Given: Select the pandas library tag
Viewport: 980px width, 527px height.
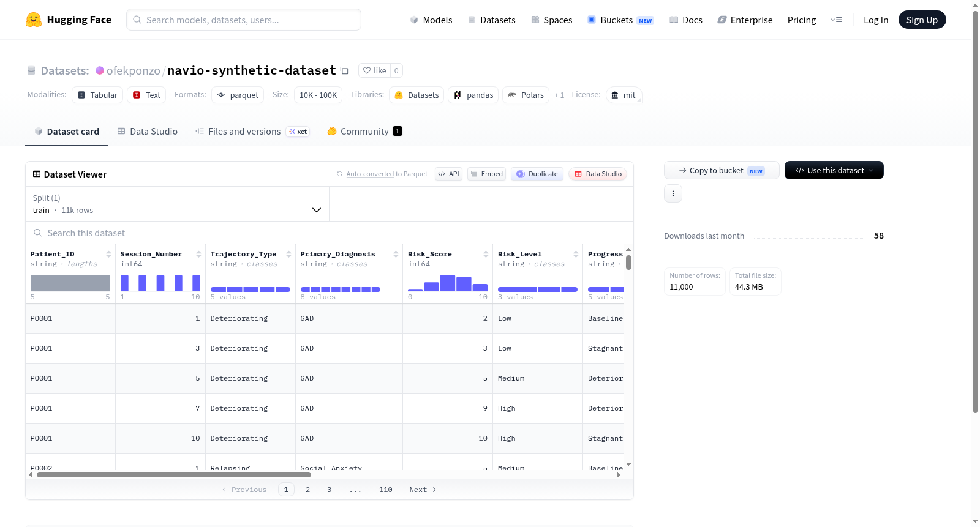Looking at the screenshot, I should tap(473, 95).
